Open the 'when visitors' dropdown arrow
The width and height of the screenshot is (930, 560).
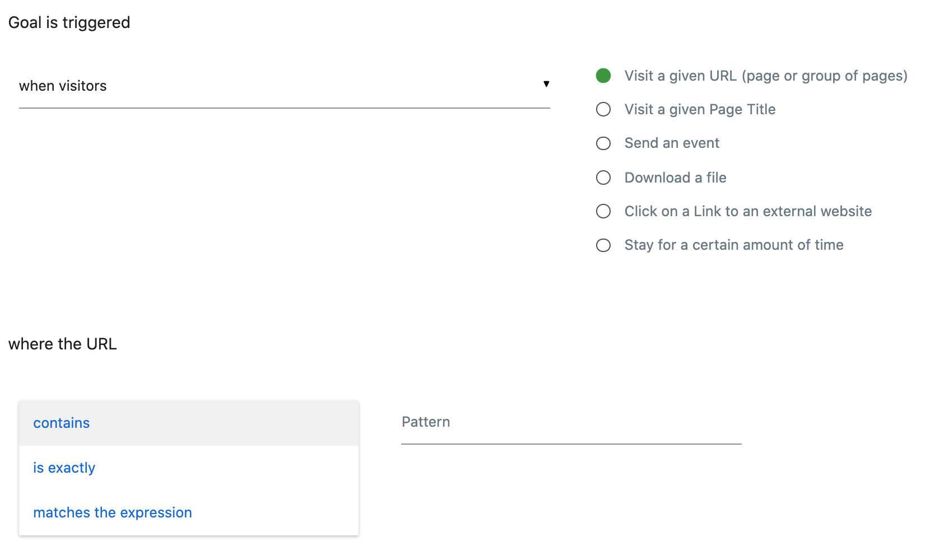[546, 84]
